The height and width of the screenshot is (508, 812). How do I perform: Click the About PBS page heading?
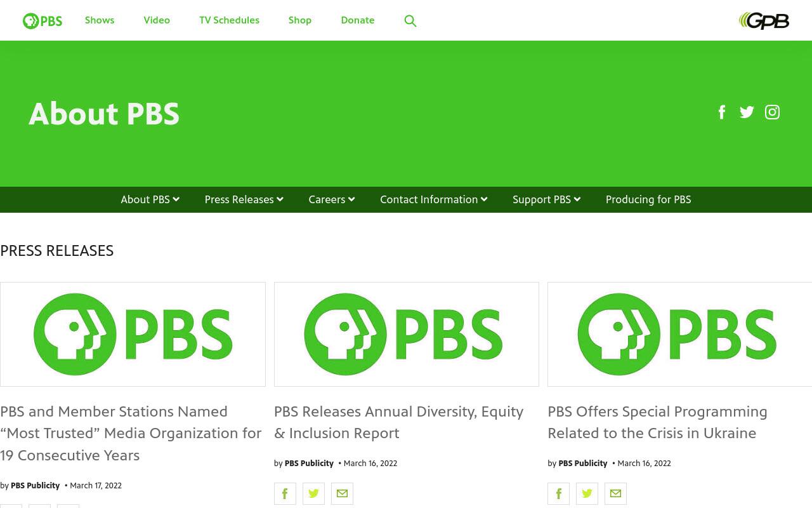pyautogui.click(x=104, y=114)
